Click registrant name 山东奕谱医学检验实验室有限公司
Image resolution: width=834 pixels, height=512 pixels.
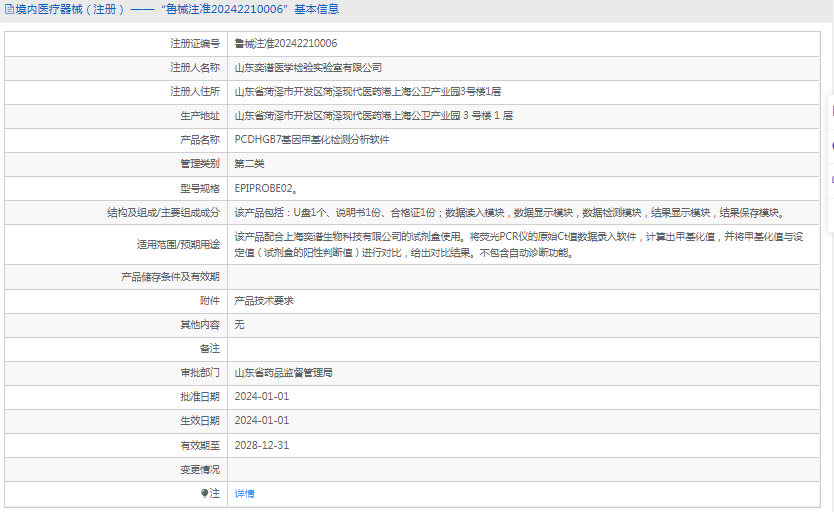click(308, 68)
